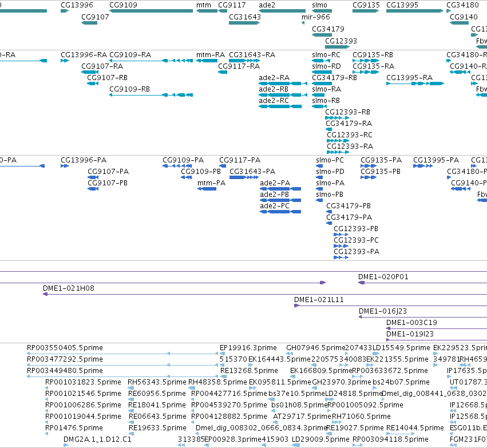Click transcript slmo-RD label

(x=326, y=66)
